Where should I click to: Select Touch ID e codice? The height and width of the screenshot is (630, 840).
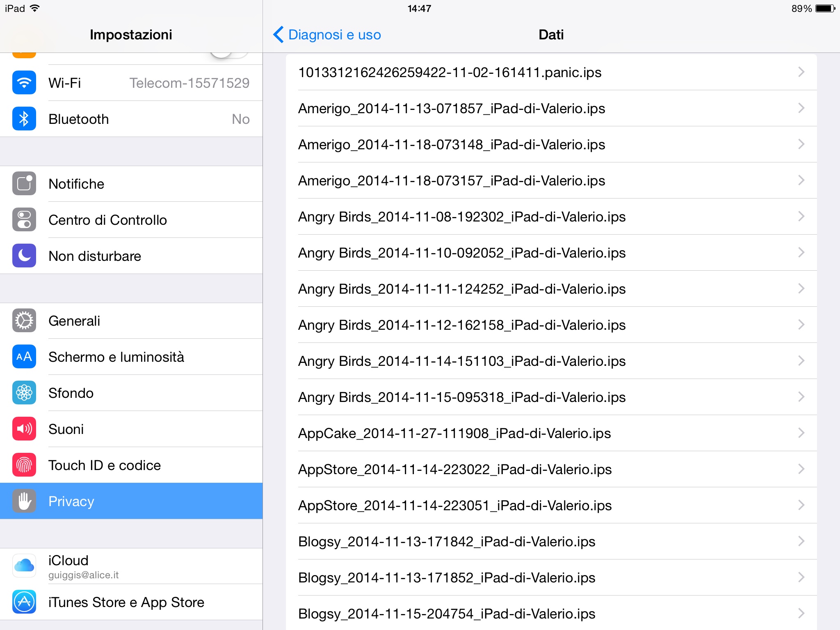[x=131, y=465]
